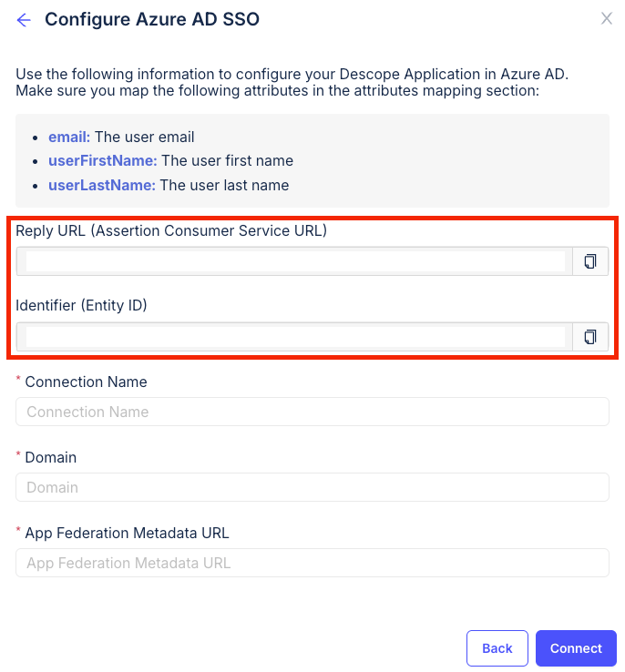Click the App Federation Metadata URL label

(x=127, y=534)
